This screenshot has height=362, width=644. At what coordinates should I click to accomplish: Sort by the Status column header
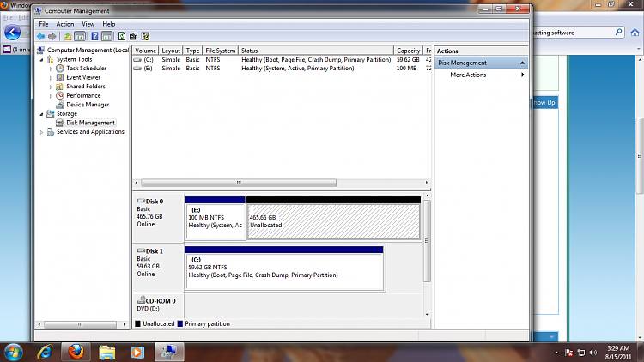pos(316,51)
